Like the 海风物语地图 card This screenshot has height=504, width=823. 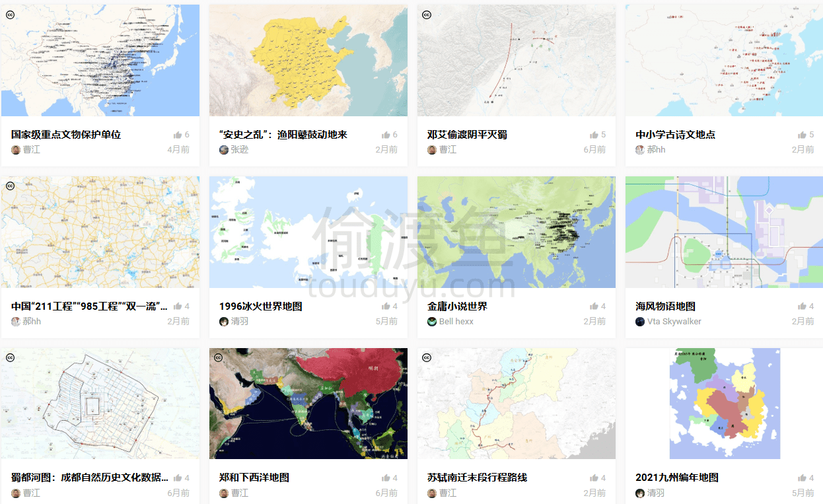802,306
